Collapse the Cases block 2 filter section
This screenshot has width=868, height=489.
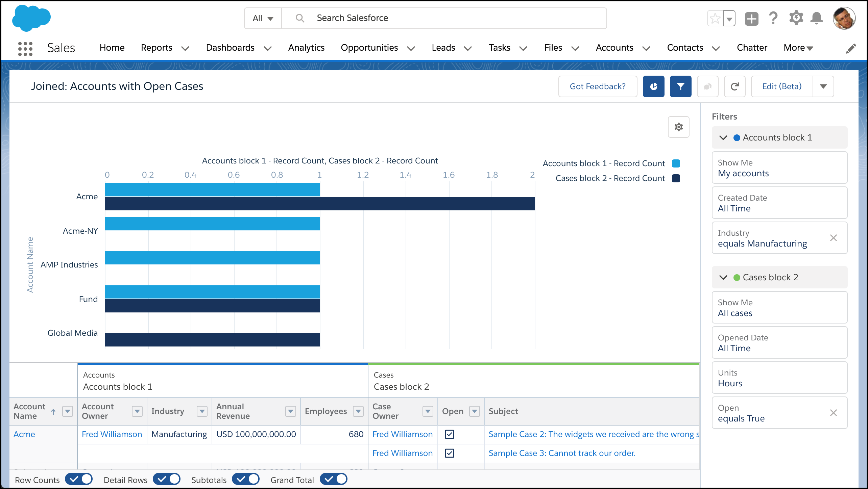[723, 278]
